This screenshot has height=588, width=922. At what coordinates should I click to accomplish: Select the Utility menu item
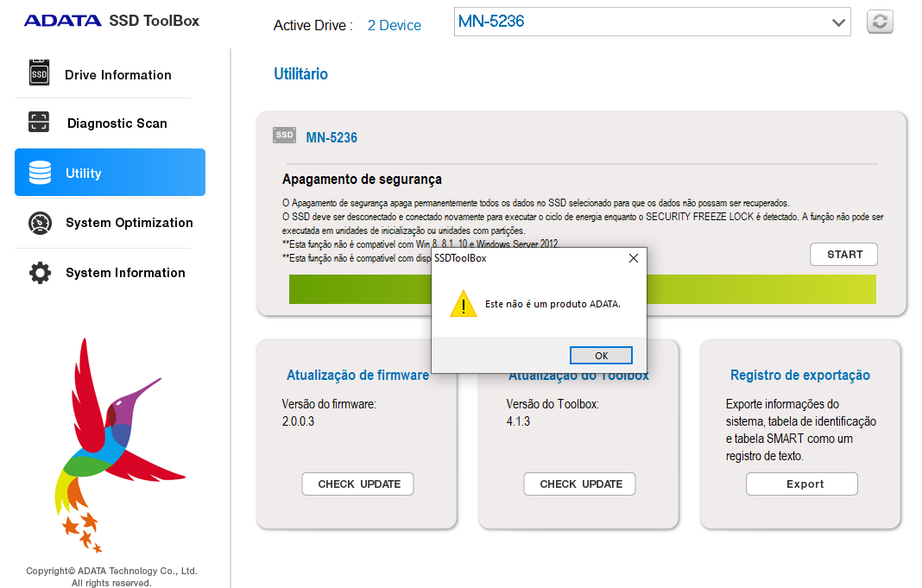point(110,173)
